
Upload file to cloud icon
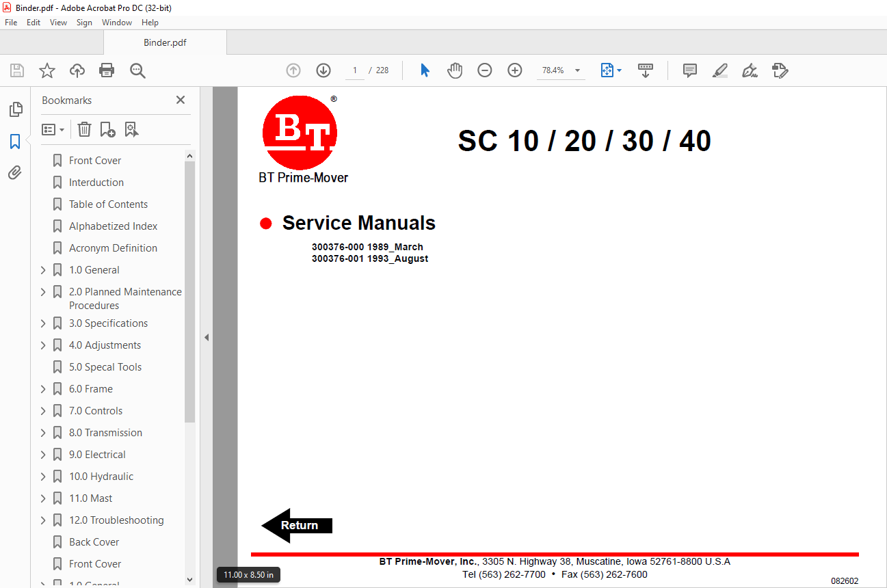tap(77, 70)
